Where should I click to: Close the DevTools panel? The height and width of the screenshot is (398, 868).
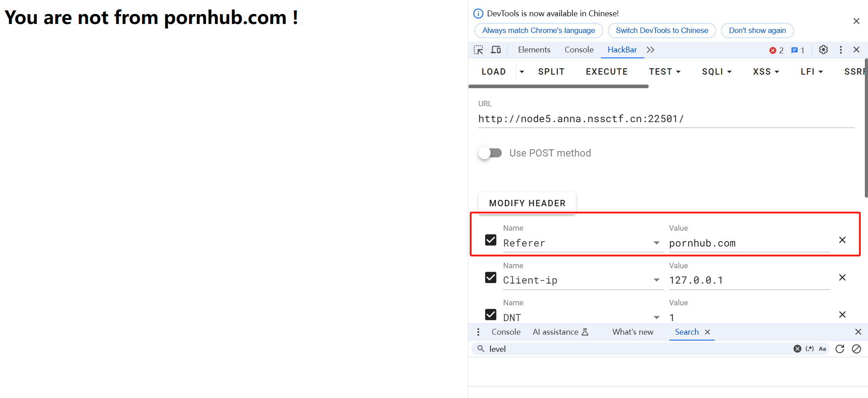[856, 50]
